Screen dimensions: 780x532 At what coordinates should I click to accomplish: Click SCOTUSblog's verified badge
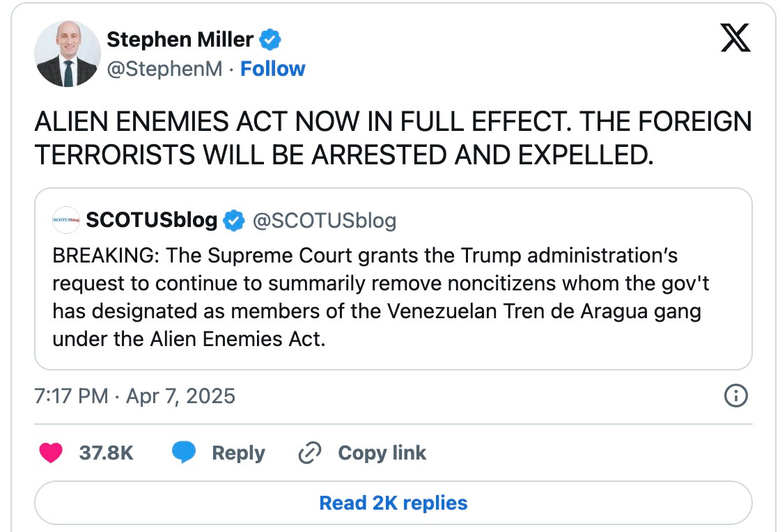tap(234, 220)
